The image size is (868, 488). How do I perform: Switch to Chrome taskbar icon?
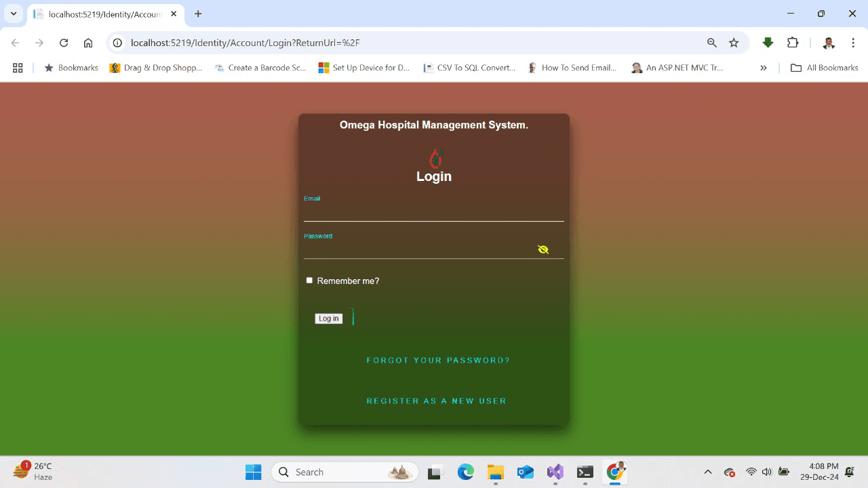(616, 471)
